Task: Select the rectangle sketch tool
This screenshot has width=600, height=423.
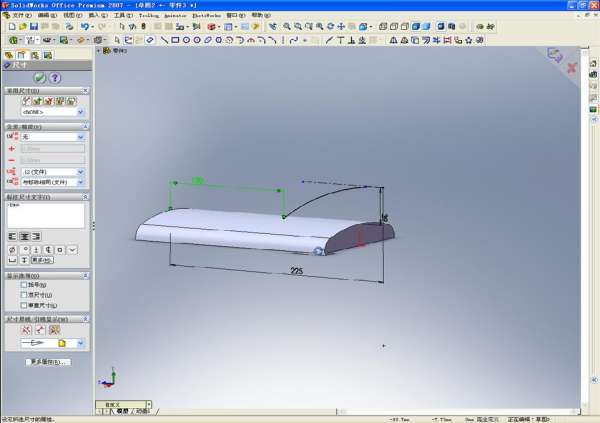Action: 176,41
